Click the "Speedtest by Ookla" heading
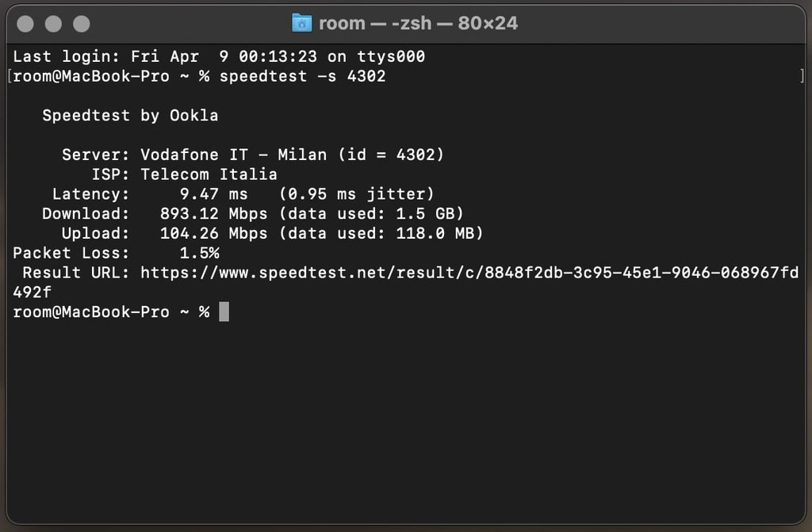This screenshot has width=812, height=532. point(131,116)
